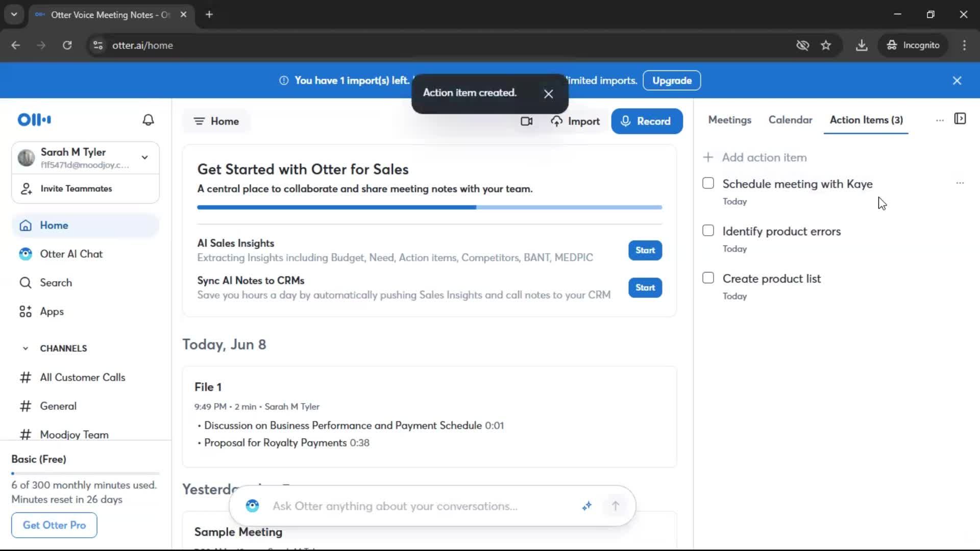Click the Add action item field
Screen dimensions: 980x551
764,158
